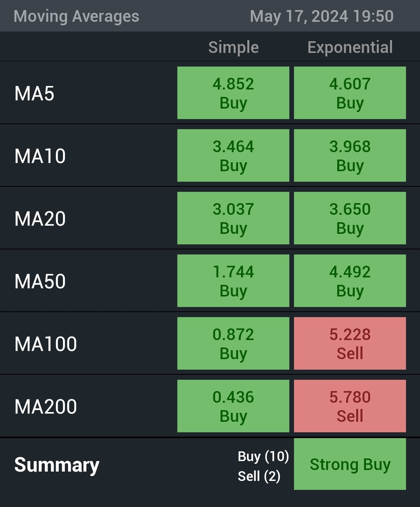This screenshot has width=420, height=507.
Task: Select the MA5 Exponential 4.607 Buy cell
Action: pos(350,93)
